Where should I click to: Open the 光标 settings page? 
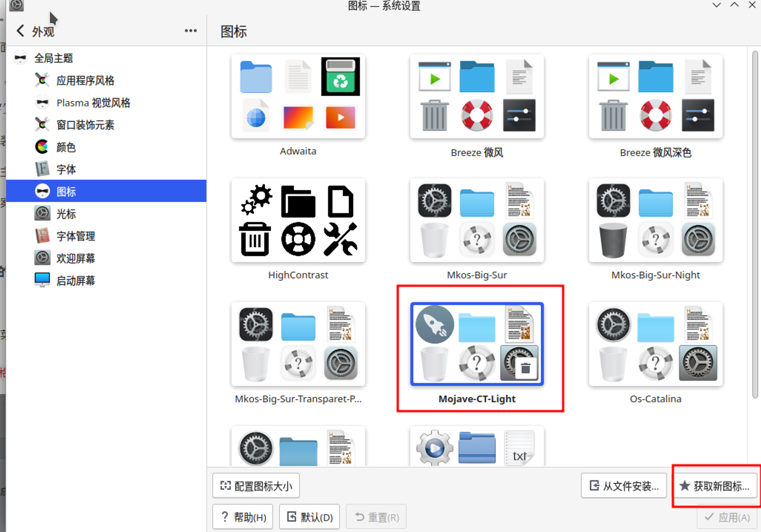107,214
